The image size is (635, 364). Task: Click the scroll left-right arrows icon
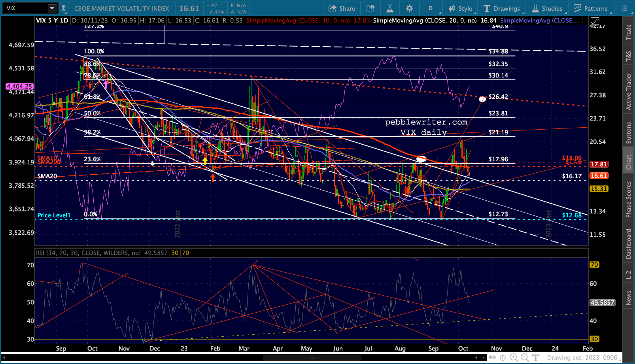[x=492, y=358]
